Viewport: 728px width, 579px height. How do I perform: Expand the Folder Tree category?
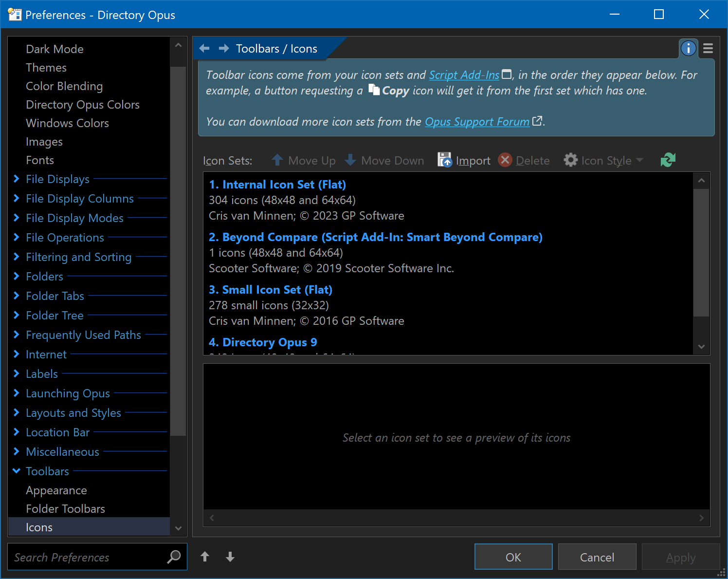[x=17, y=315]
